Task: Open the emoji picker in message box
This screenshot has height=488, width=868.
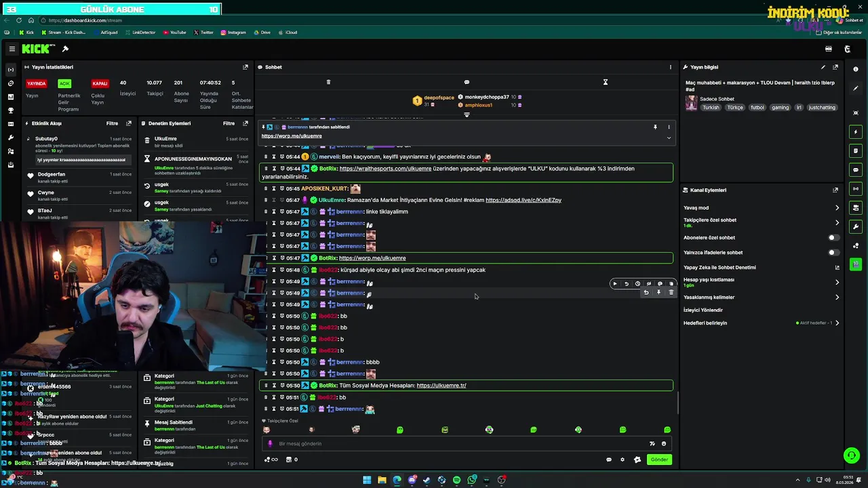Action: [x=664, y=444]
